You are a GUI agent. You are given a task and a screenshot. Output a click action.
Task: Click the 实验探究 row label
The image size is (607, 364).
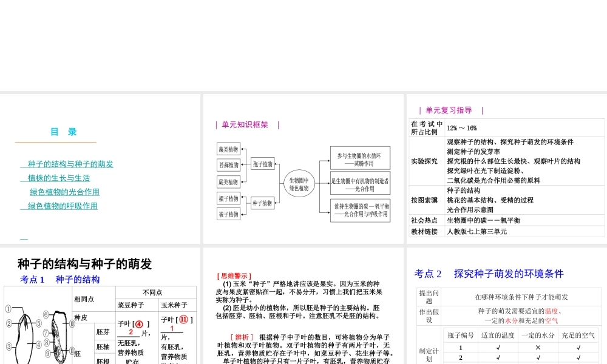coord(424,161)
